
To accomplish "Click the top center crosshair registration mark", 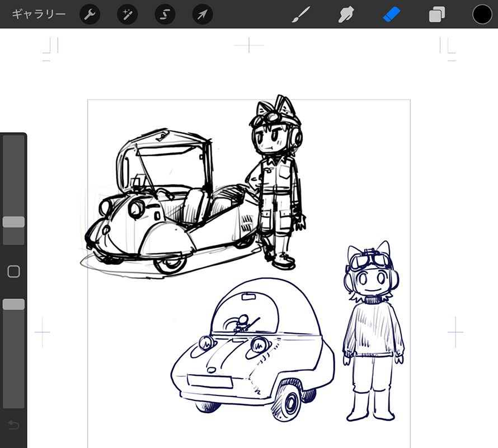I will [249, 45].
